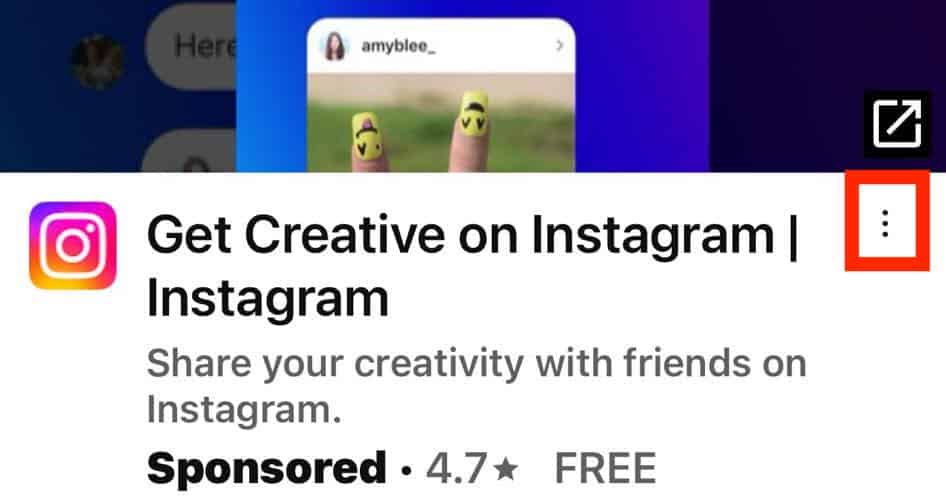Click the amyblee_ card header bar

(x=440, y=46)
